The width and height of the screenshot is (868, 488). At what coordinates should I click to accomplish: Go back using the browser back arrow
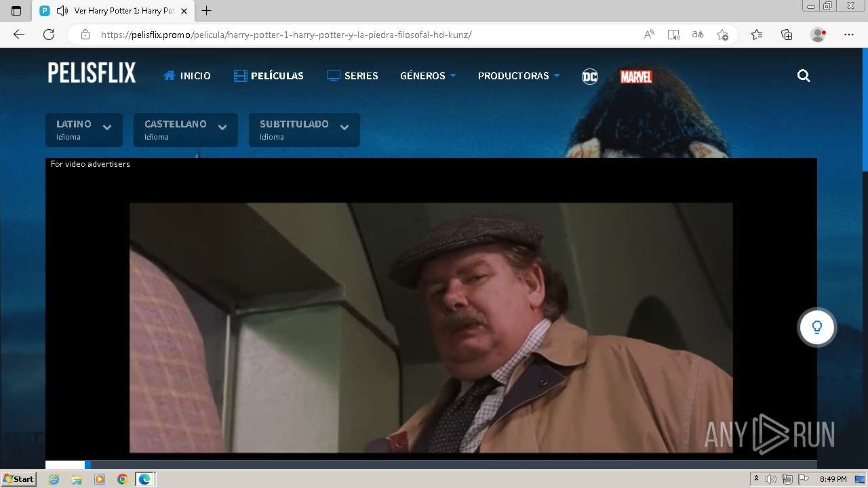pyautogui.click(x=19, y=35)
